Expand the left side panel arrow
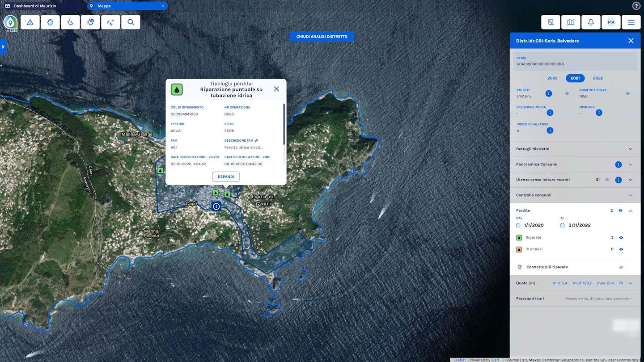This screenshot has width=644, height=362. coord(3,47)
